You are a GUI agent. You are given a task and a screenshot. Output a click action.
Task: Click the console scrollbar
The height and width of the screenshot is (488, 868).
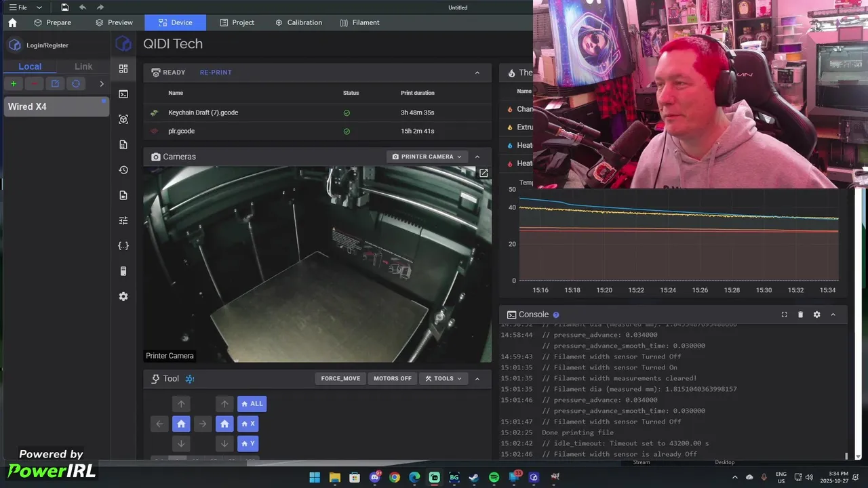[846, 456]
